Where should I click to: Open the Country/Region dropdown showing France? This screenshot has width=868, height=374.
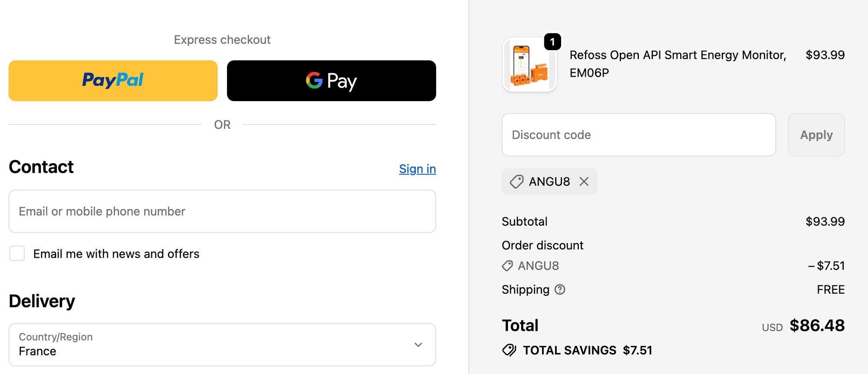tap(222, 344)
